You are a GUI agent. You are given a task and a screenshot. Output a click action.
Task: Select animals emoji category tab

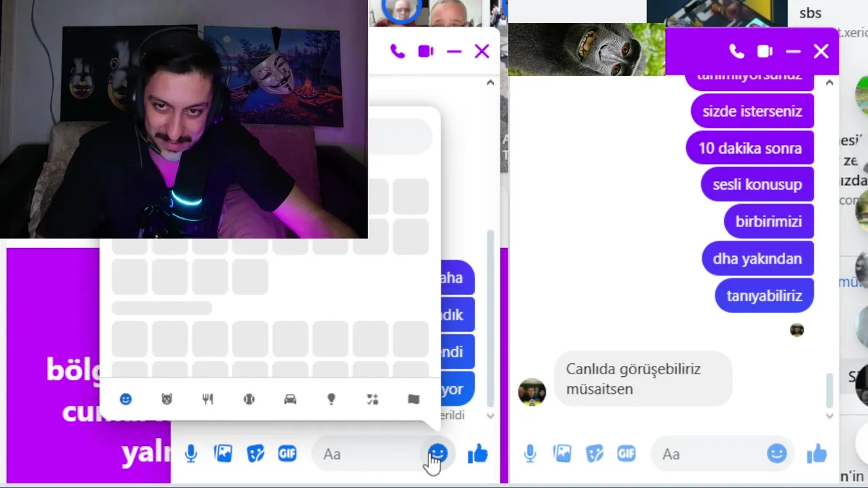coord(167,399)
